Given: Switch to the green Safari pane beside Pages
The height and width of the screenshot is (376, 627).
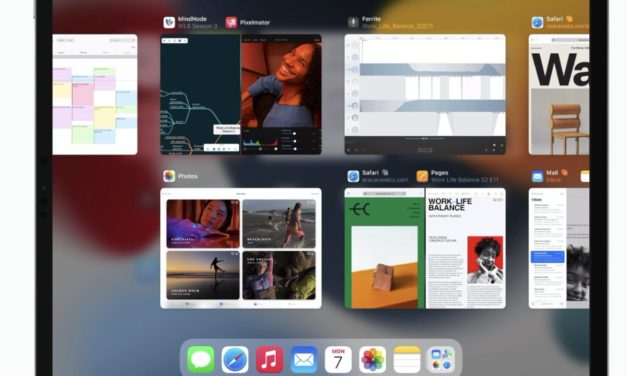Looking at the screenshot, I should coord(384,248).
